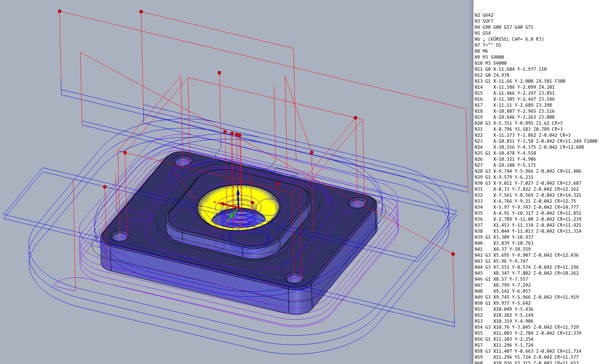The height and width of the screenshot is (364, 599).
Task: Select the NC line "N2 G642"
Action: [x=484, y=15]
